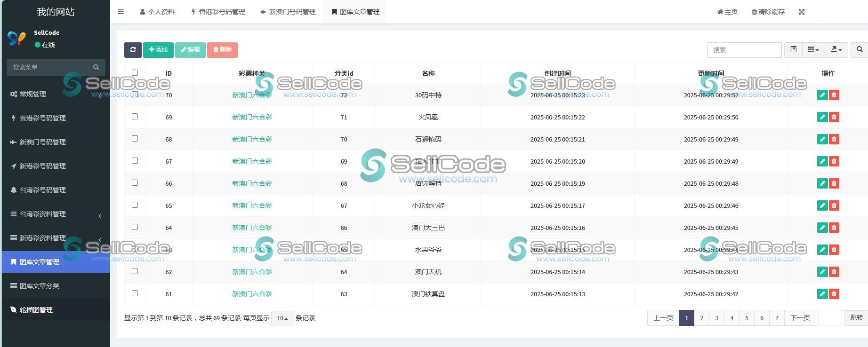Select 图库文章管理 top tab
Image resolution: width=868 pixels, height=347 pixels.
(355, 12)
